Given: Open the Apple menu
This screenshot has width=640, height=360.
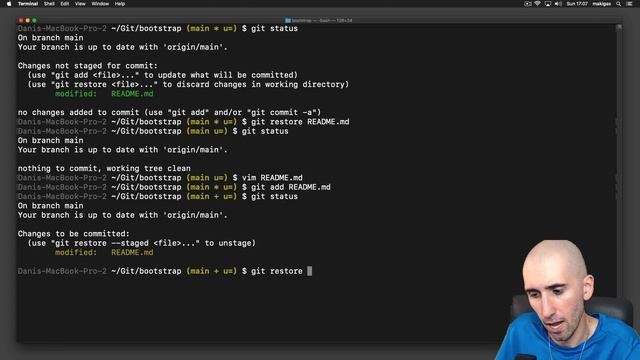Looking at the screenshot, I should click(9, 4).
